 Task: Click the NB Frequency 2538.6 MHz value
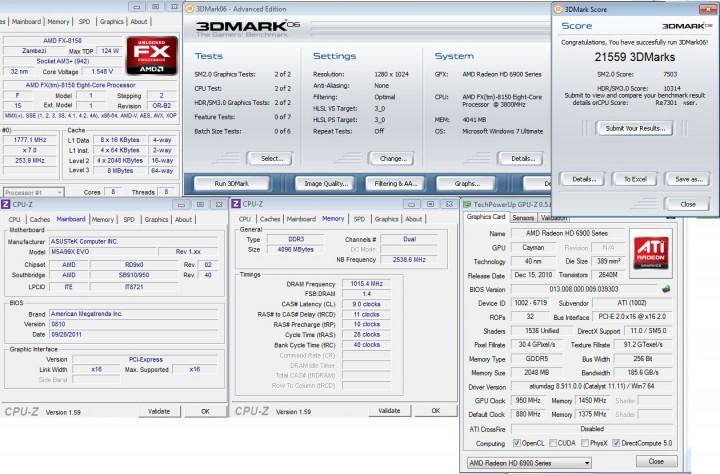(x=409, y=260)
